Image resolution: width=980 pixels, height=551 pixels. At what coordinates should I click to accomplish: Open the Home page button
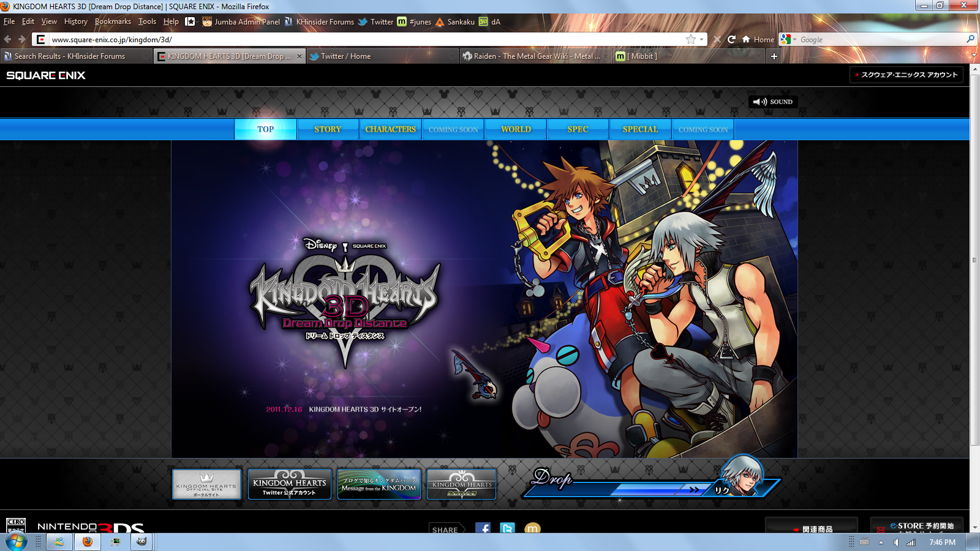(758, 39)
